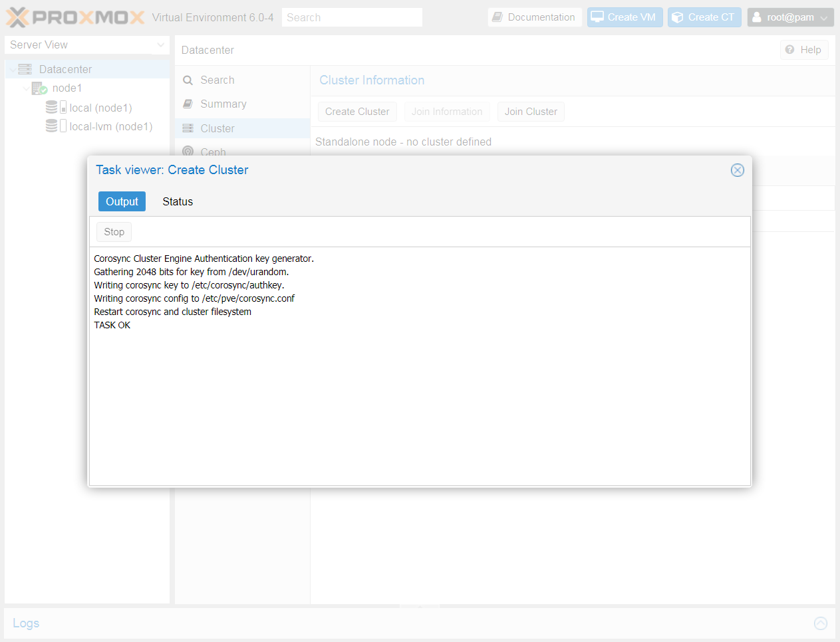The height and width of the screenshot is (642, 840).
Task: Click the Logs panel label
Action: click(26, 623)
